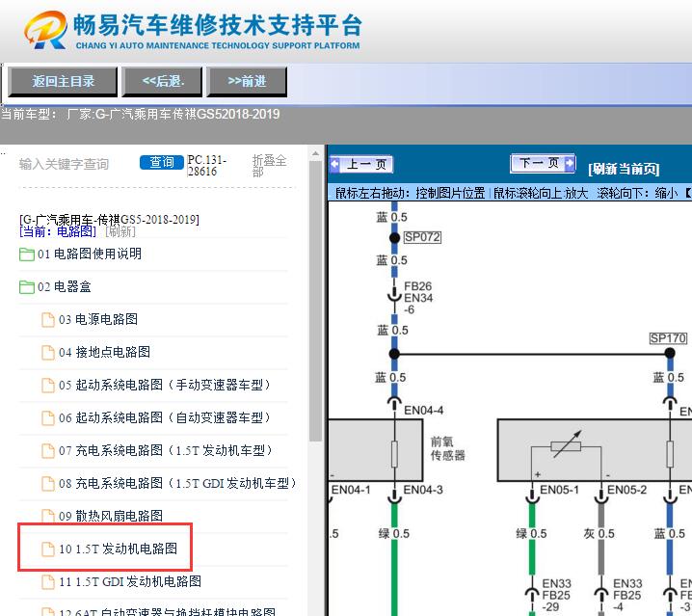
Task: Click EN04-1 connector label
Action: point(351,490)
